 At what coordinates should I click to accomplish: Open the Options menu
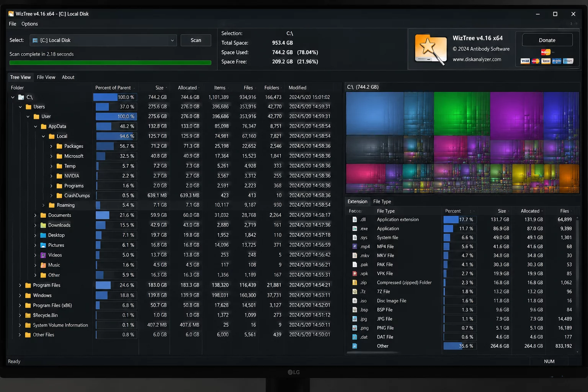[x=29, y=24]
